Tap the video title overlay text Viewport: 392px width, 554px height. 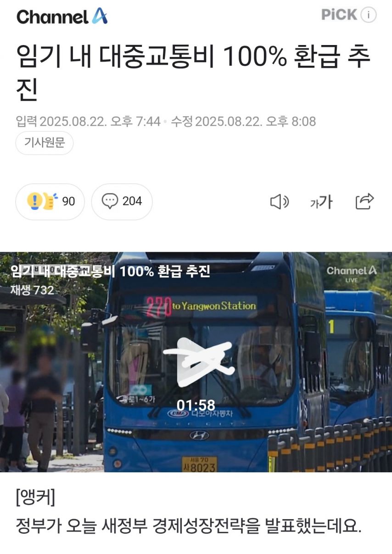pyautogui.click(x=110, y=271)
